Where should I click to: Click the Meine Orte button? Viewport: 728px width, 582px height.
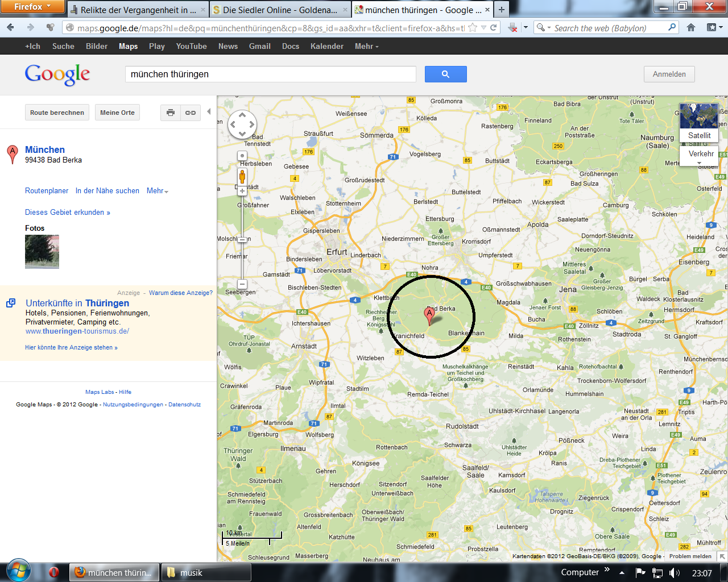coord(117,113)
